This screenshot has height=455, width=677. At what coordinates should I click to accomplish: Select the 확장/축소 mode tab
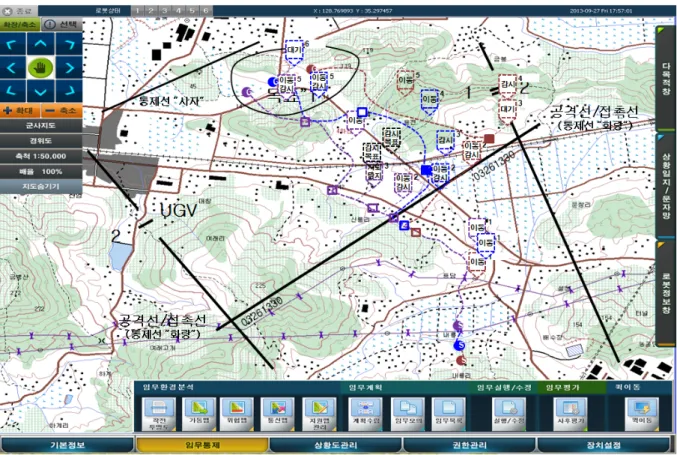point(20,25)
